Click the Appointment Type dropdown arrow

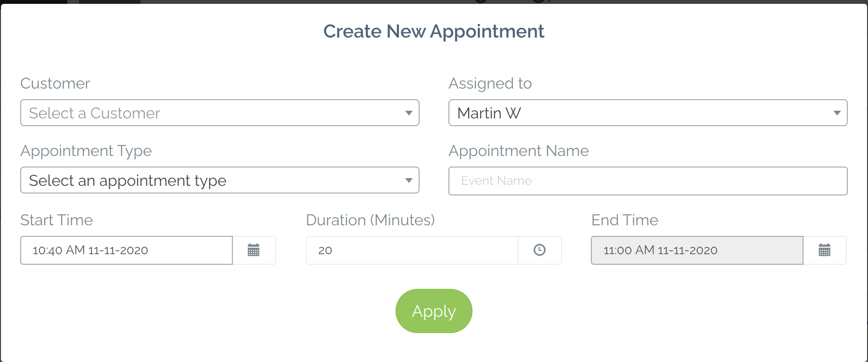tap(408, 181)
